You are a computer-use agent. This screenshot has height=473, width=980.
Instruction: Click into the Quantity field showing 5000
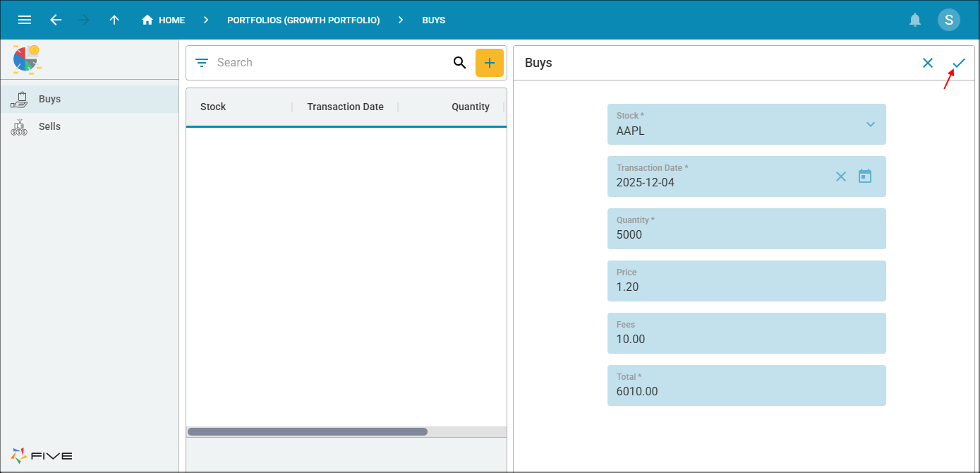coord(746,229)
